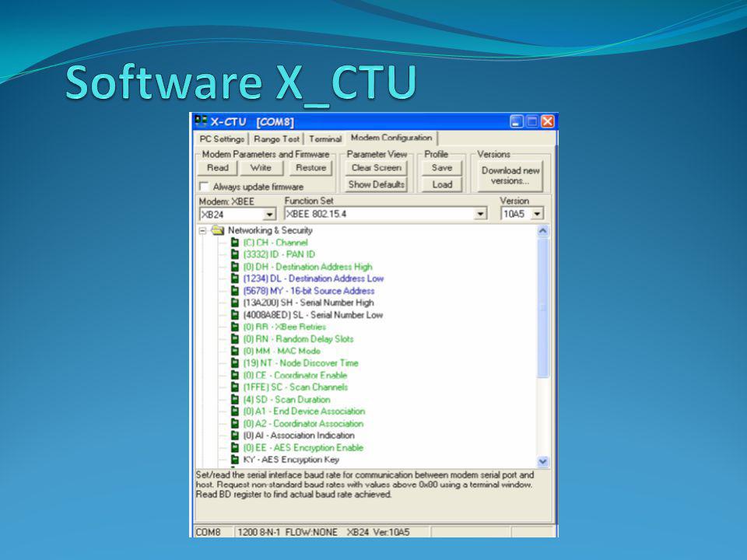The image size is (747, 560).
Task: Click the icon beside SD - Scan Duration
Action: (234, 400)
